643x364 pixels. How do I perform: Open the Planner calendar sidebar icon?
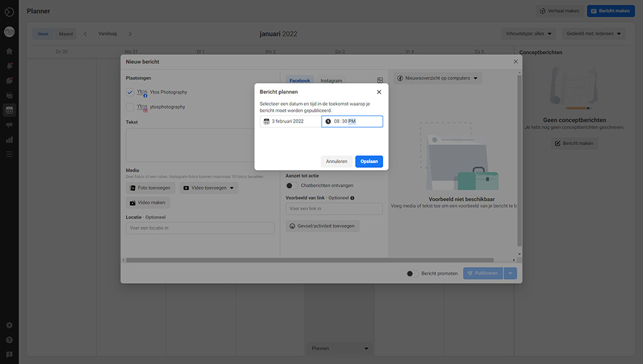click(x=9, y=110)
